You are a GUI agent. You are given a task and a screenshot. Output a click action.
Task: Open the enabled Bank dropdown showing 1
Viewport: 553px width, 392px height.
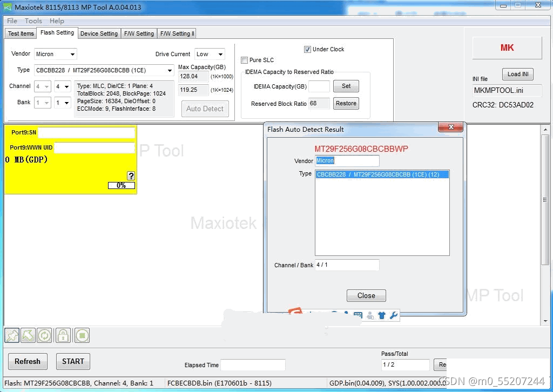click(x=63, y=103)
